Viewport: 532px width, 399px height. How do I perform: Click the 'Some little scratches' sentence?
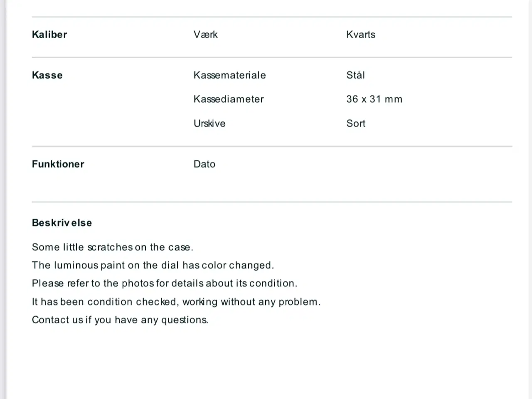click(113, 247)
